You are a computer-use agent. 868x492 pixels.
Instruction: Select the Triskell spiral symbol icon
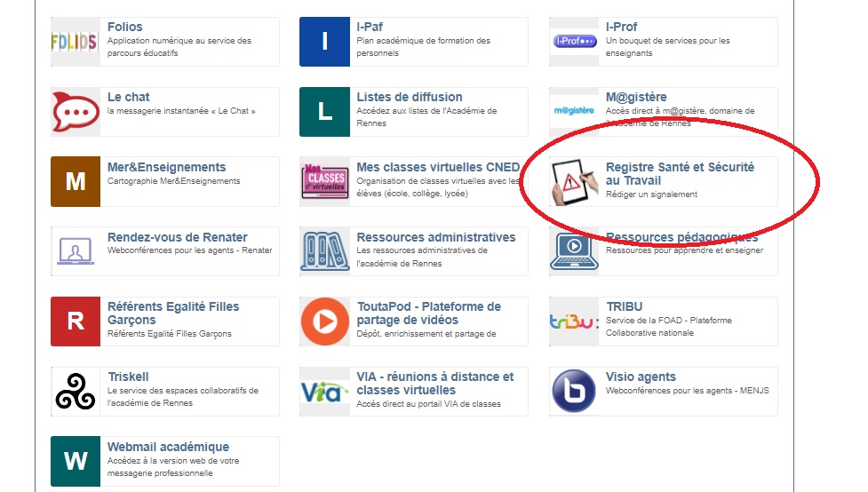coord(76,392)
